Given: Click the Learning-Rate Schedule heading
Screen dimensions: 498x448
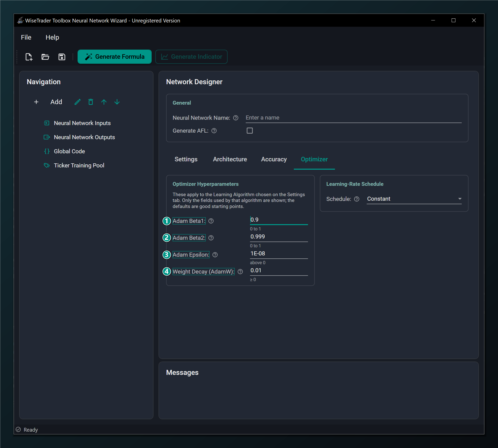Looking at the screenshot, I should [x=355, y=184].
